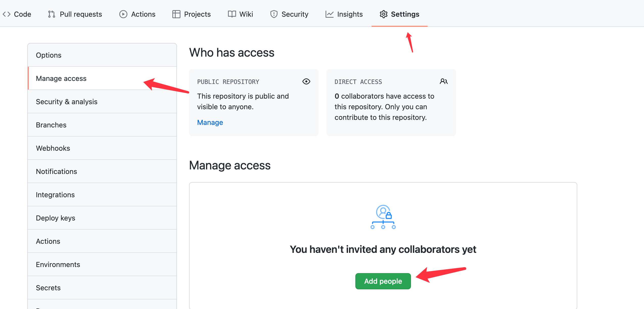Go to Branches settings
Image resolution: width=644 pixels, height=309 pixels.
(x=51, y=125)
